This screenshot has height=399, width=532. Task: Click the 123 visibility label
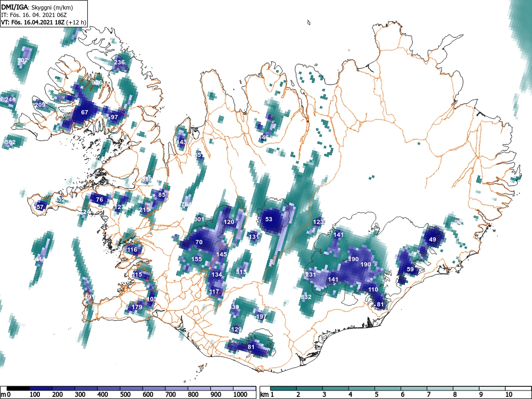(318, 222)
